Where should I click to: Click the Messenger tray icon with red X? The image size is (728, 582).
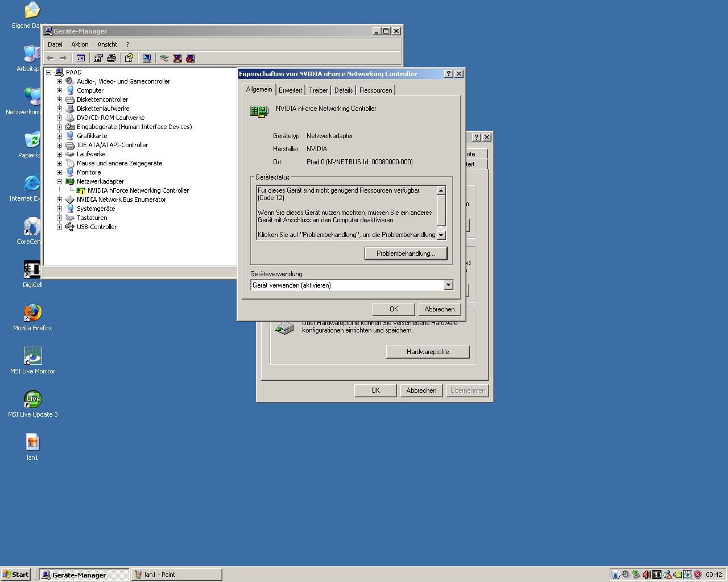click(x=668, y=575)
